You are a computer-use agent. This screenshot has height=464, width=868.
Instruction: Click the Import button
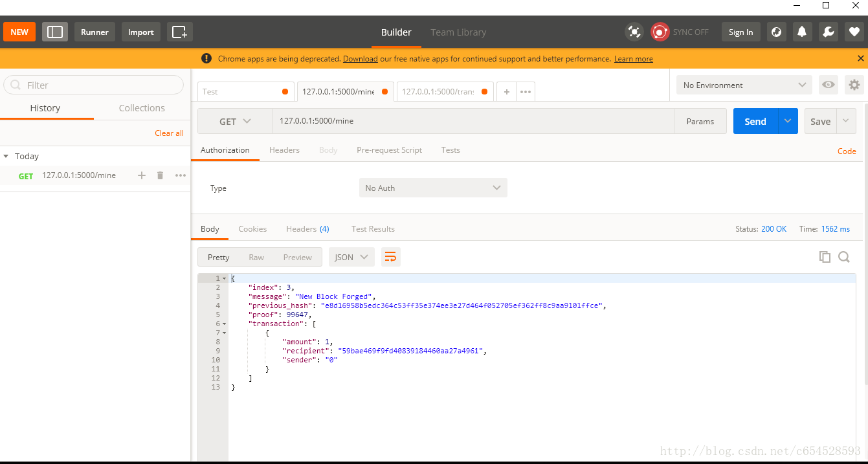(x=140, y=32)
